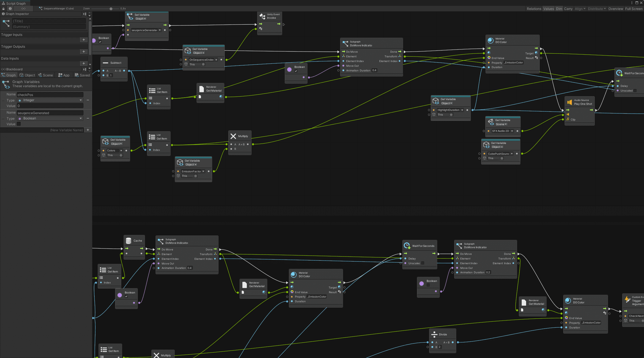The height and width of the screenshot is (358, 644).
Task: Click the Audio Source Play One Shot icon
Action: (x=569, y=102)
